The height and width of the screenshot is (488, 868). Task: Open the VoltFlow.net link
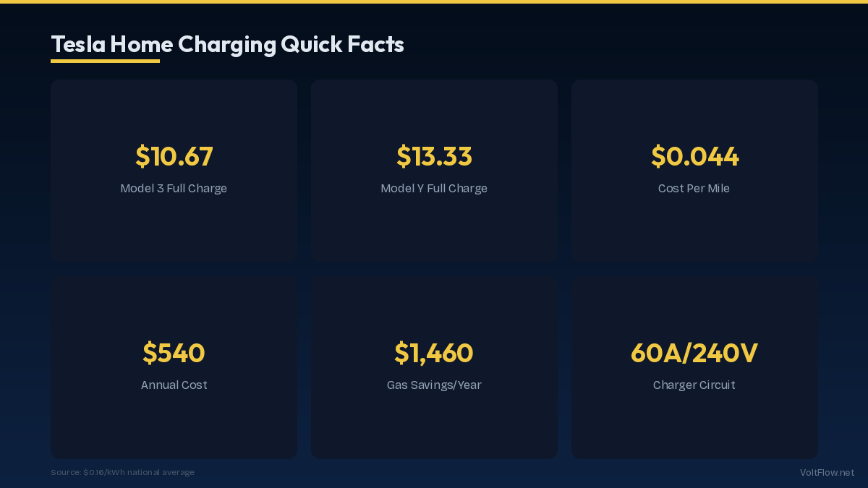pos(827,472)
